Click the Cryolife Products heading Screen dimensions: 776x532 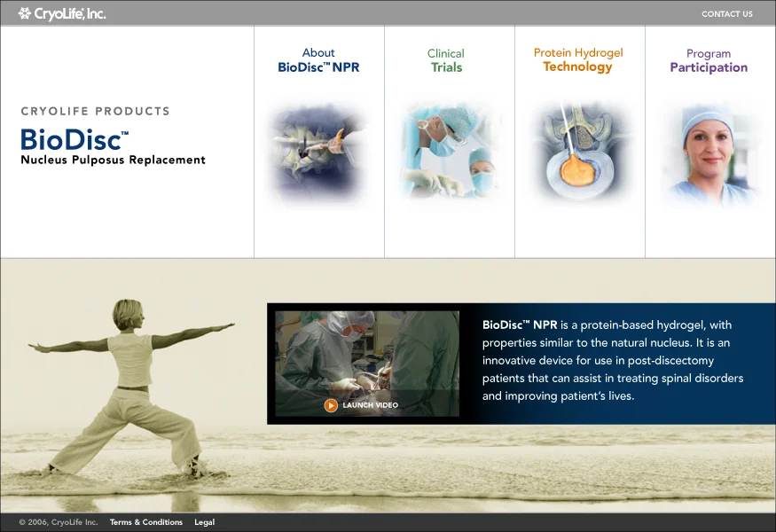click(96, 111)
